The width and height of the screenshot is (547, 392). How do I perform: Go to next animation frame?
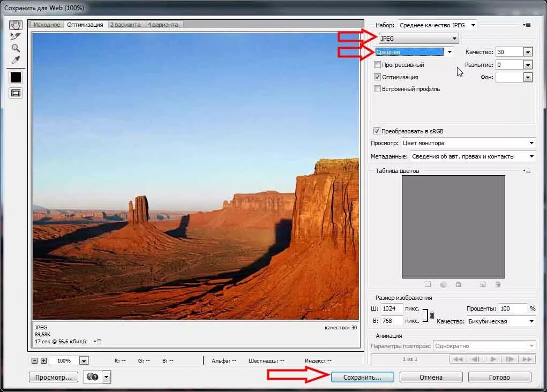click(x=509, y=359)
